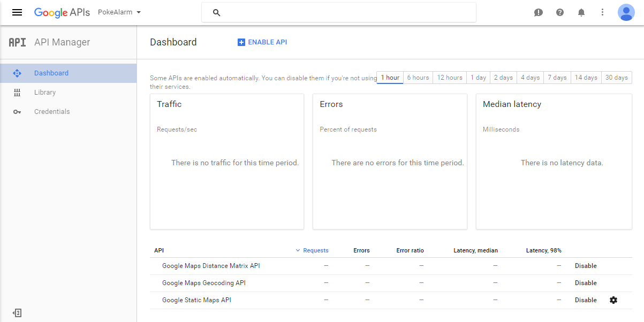Image resolution: width=644 pixels, height=322 pixels.
Task: Click the Credentials key icon
Action: click(17, 112)
